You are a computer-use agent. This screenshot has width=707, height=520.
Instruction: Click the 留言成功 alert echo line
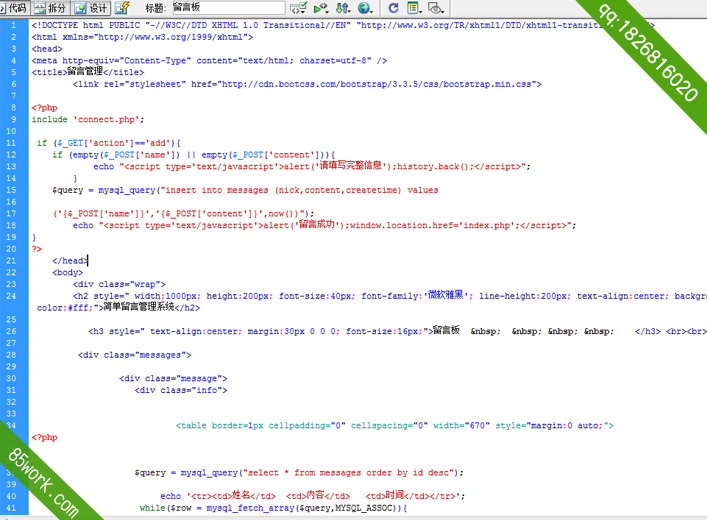(325, 225)
